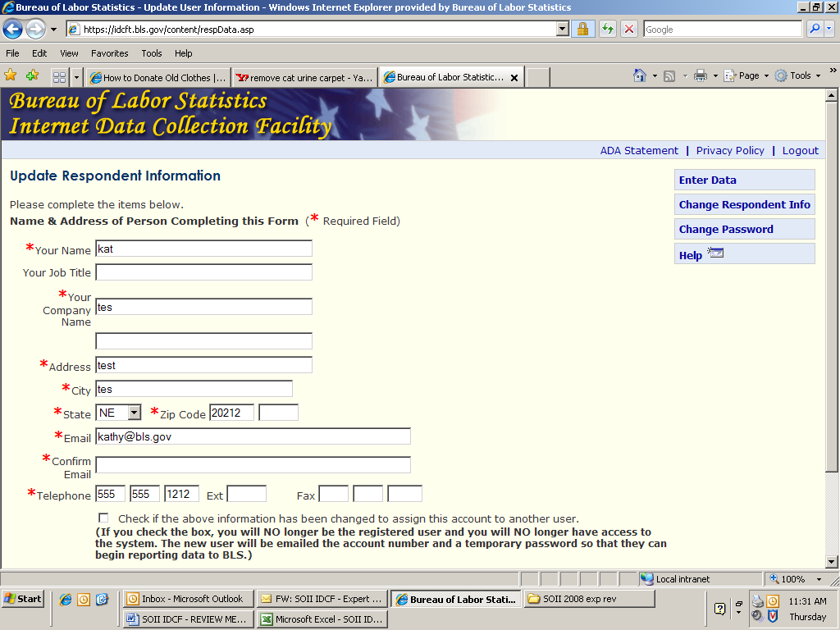Open the State dropdown showing NE
This screenshot has width=840, height=630.
[118, 413]
